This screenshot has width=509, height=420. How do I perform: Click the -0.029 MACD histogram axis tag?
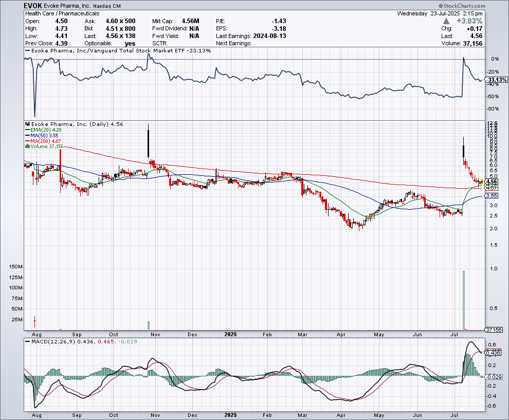click(x=494, y=377)
